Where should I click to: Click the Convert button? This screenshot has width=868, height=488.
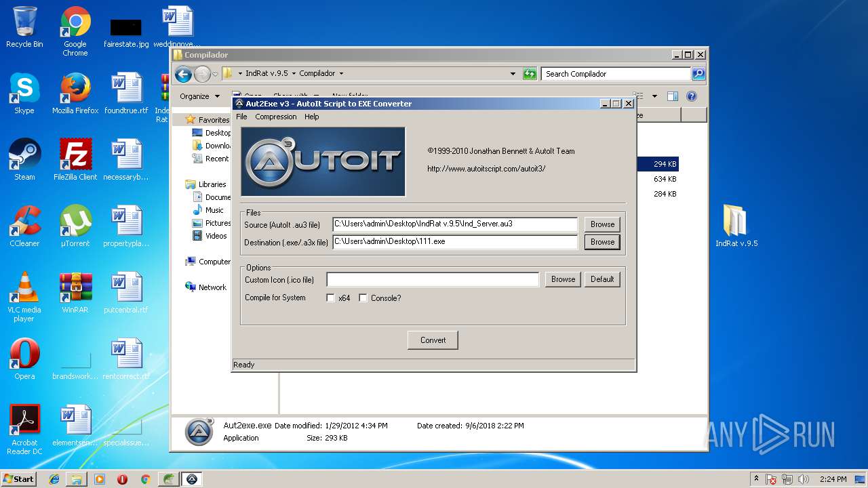(433, 340)
